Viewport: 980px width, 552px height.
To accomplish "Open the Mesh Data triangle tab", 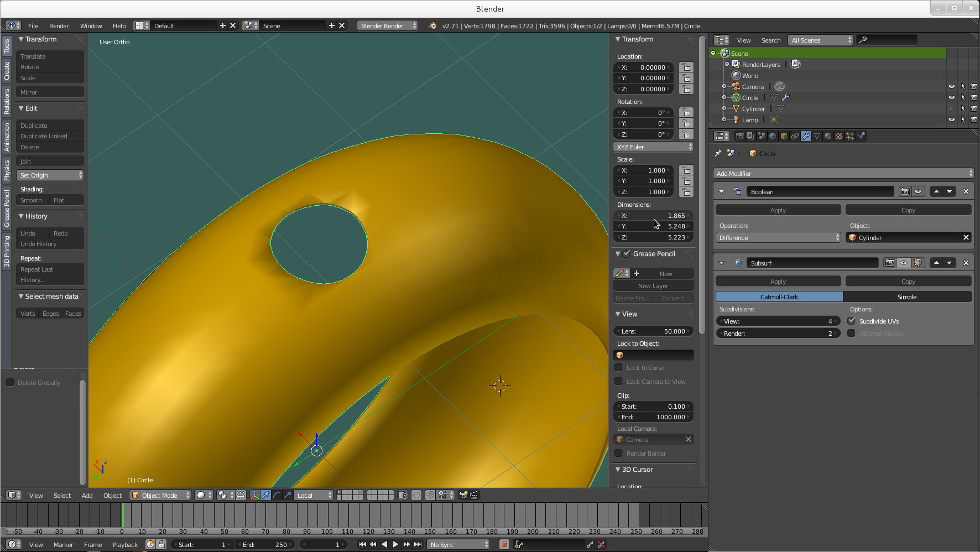I will [817, 136].
